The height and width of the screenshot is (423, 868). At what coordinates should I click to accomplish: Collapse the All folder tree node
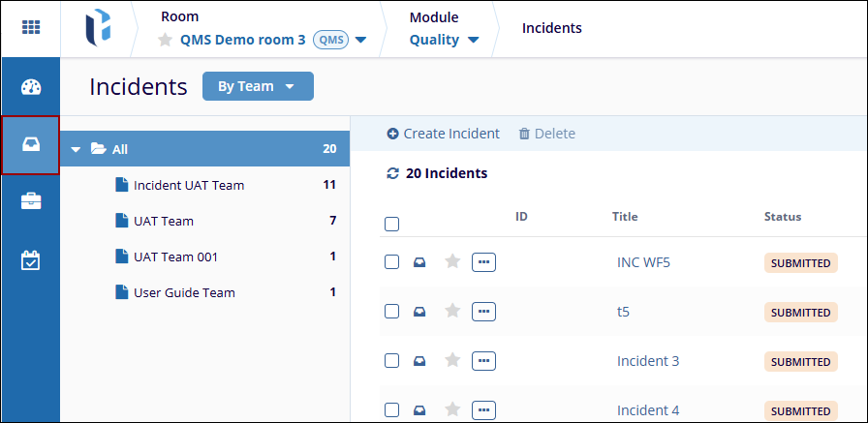pos(77,149)
